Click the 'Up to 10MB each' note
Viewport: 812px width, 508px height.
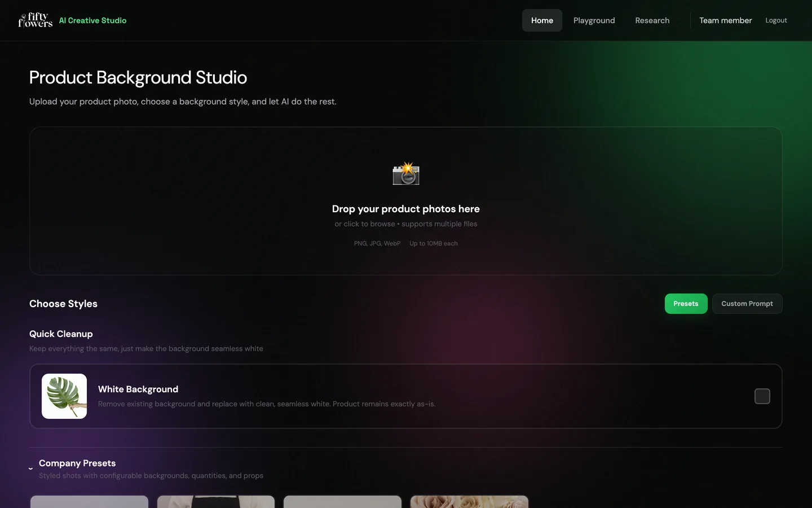coord(434,243)
